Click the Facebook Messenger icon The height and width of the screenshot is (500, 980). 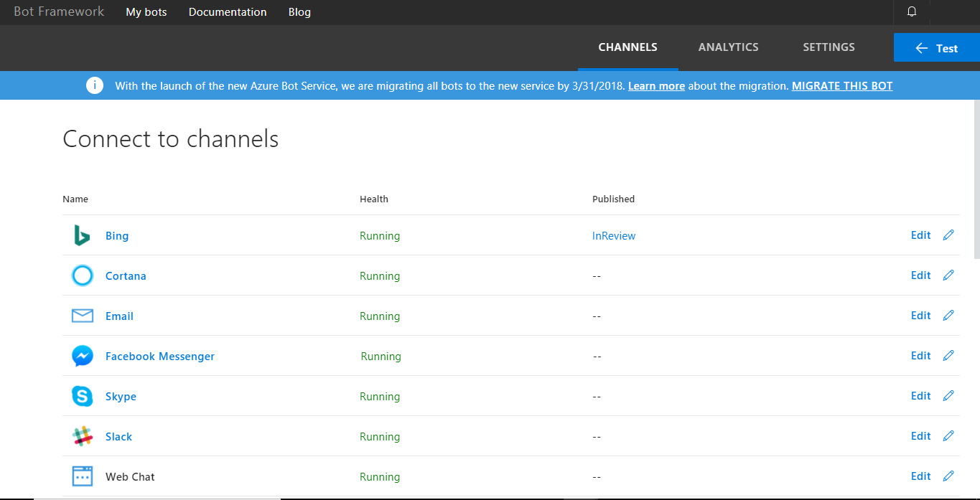pyautogui.click(x=82, y=356)
